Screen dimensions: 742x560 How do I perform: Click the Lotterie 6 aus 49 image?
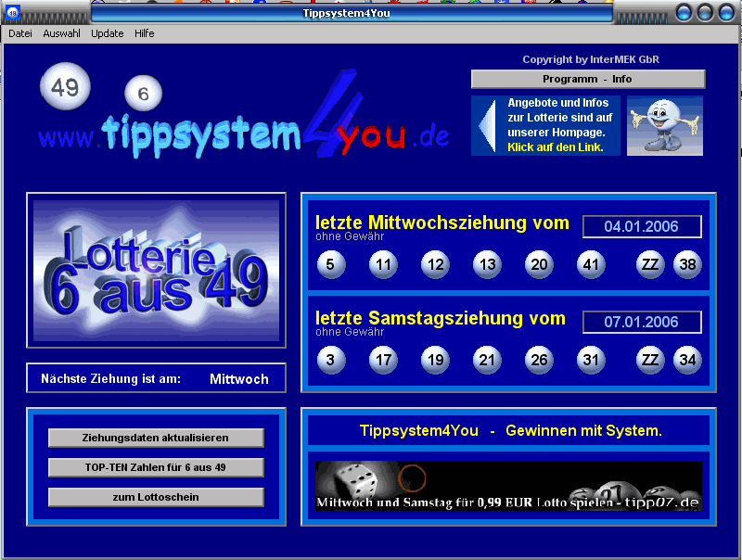tap(156, 271)
